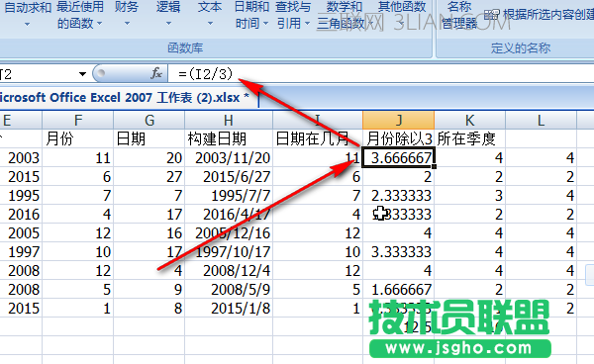
Task: Click day cell 27 in 日期 column
Action: (148, 177)
